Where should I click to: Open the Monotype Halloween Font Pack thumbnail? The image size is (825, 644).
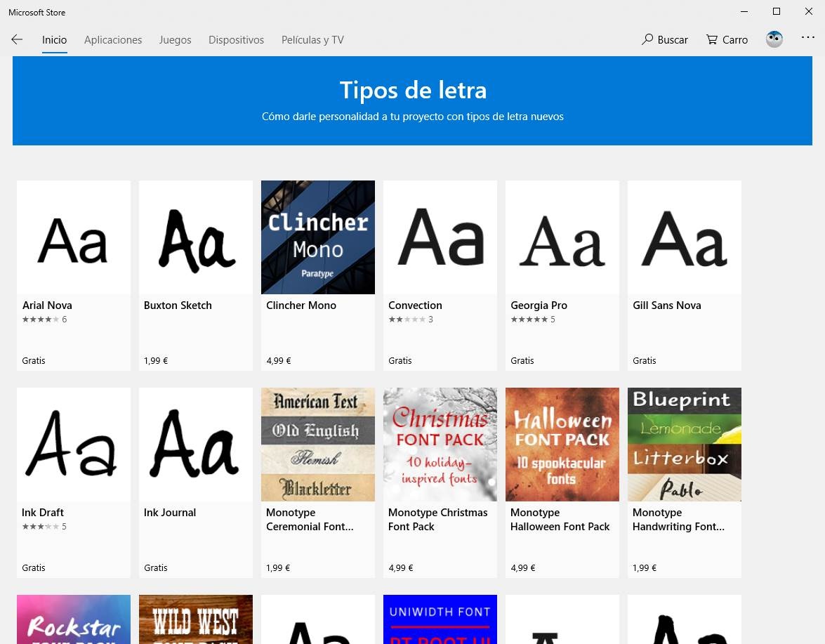562,445
